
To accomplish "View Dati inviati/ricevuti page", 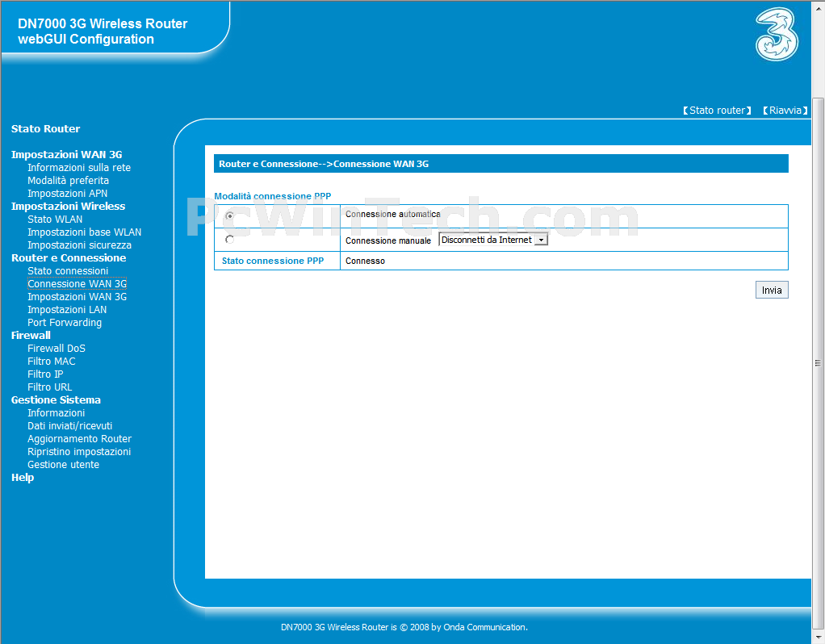I will pos(70,425).
